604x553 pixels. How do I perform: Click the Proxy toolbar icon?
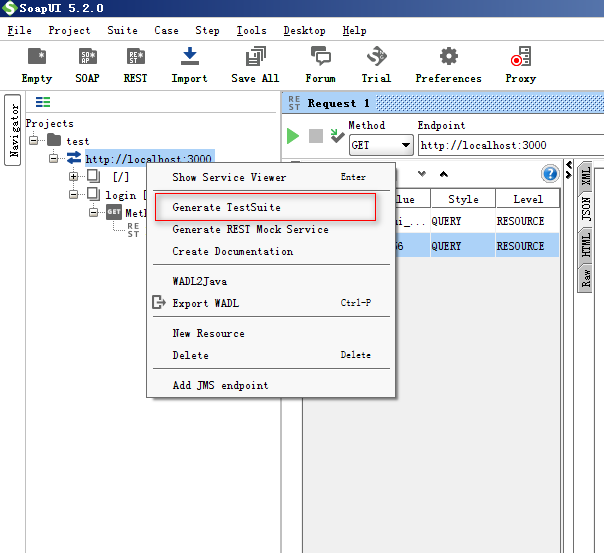coord(521,56)
